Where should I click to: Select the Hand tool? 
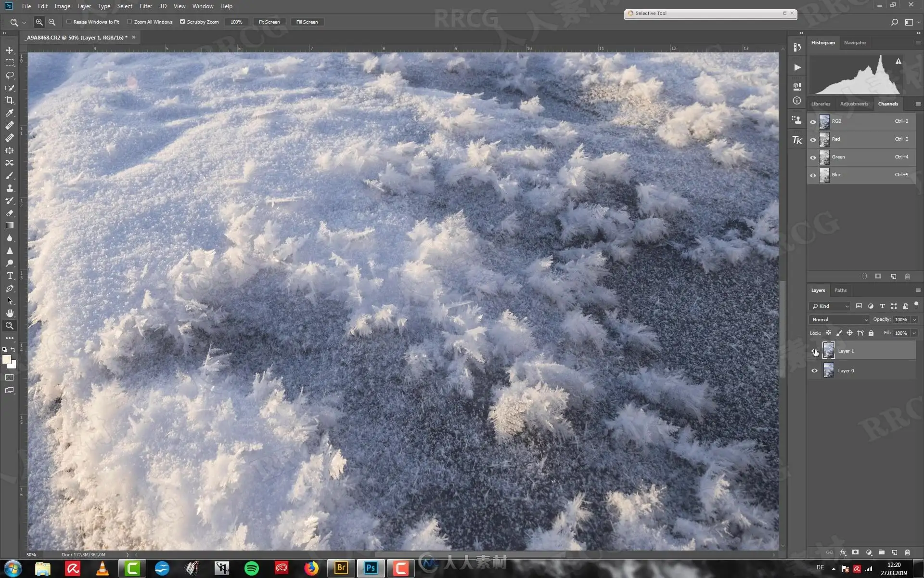10,313
